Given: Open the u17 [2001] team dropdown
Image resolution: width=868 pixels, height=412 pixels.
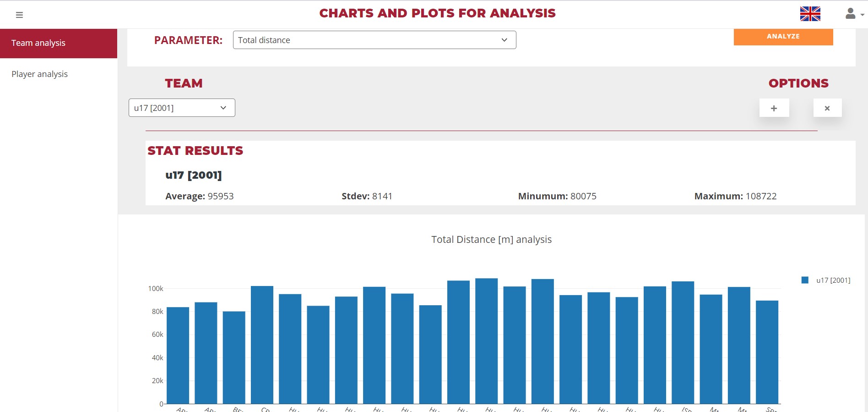Looking at the screenshot, I should click(x=182, y=108).
